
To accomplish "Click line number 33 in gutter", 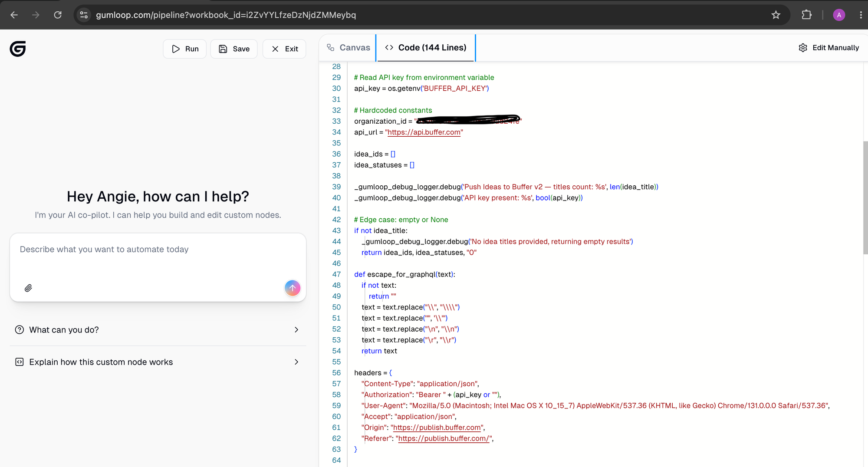I will [x=336, y=121].
